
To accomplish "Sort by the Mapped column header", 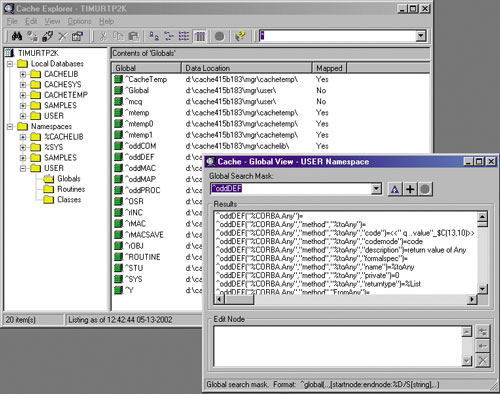I will coord(329,68).
